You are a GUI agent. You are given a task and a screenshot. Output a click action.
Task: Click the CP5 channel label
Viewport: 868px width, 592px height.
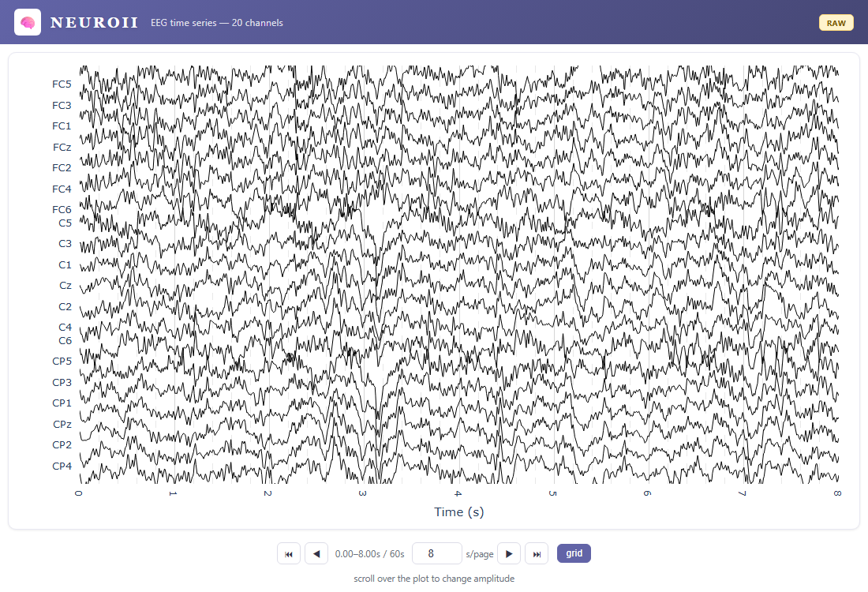pyautogui.click(x=62, y=361)
